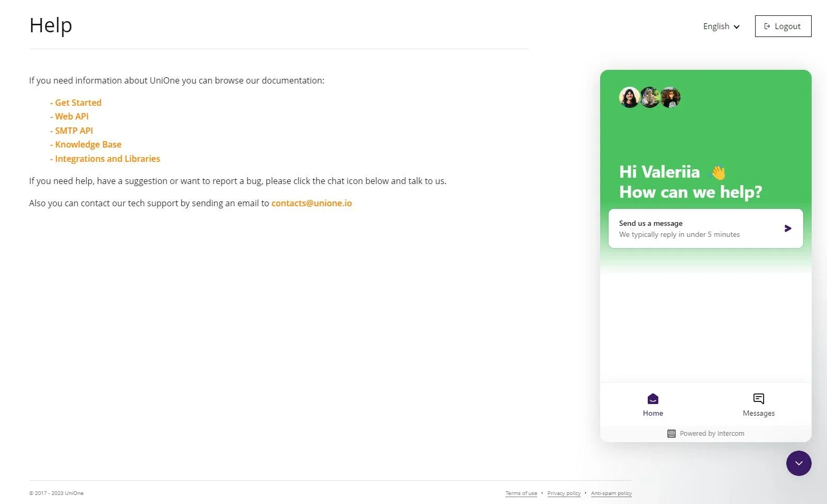Open the Terms of use link

click(x=521, y=493)
